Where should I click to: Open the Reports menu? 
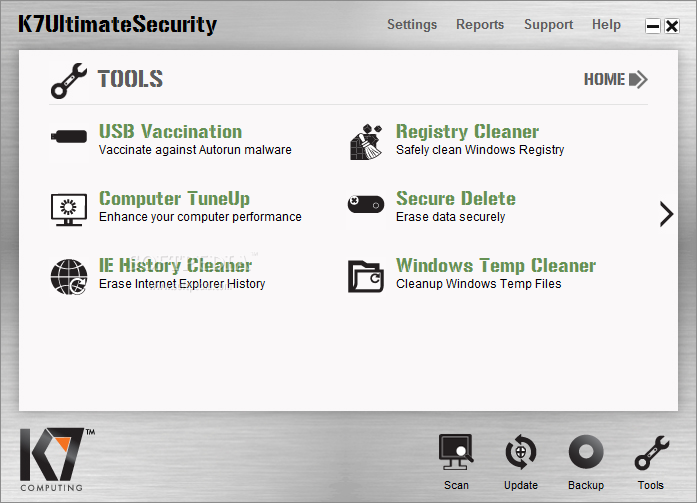tap(480, 24)
